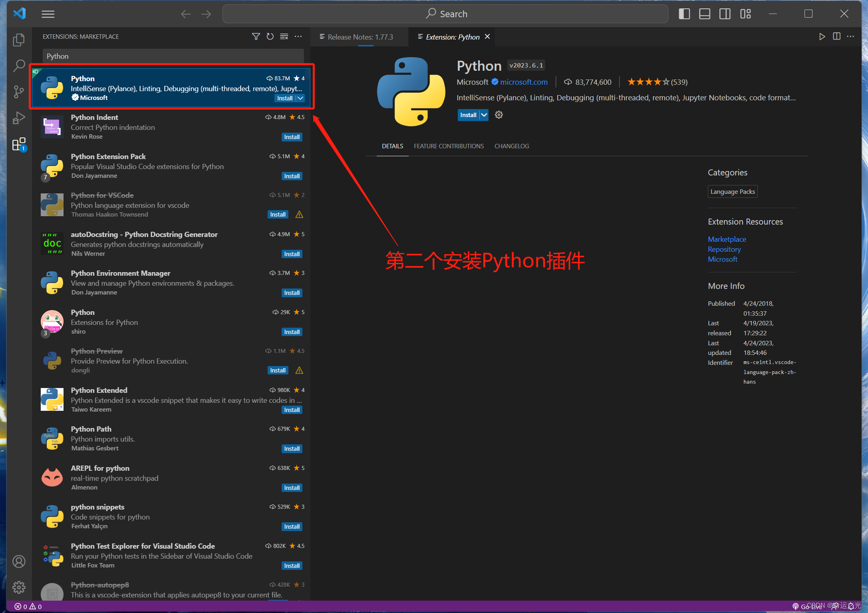The width and height of the screenshot is (868, 613).
Task: Expand Install dropdown arrow on Python detail page
Action: click(484, 115)
